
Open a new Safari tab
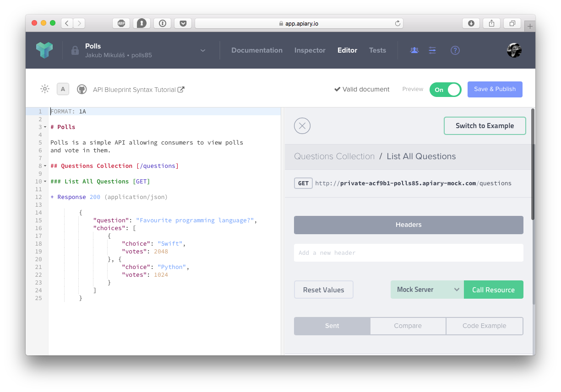click(530, 27)
